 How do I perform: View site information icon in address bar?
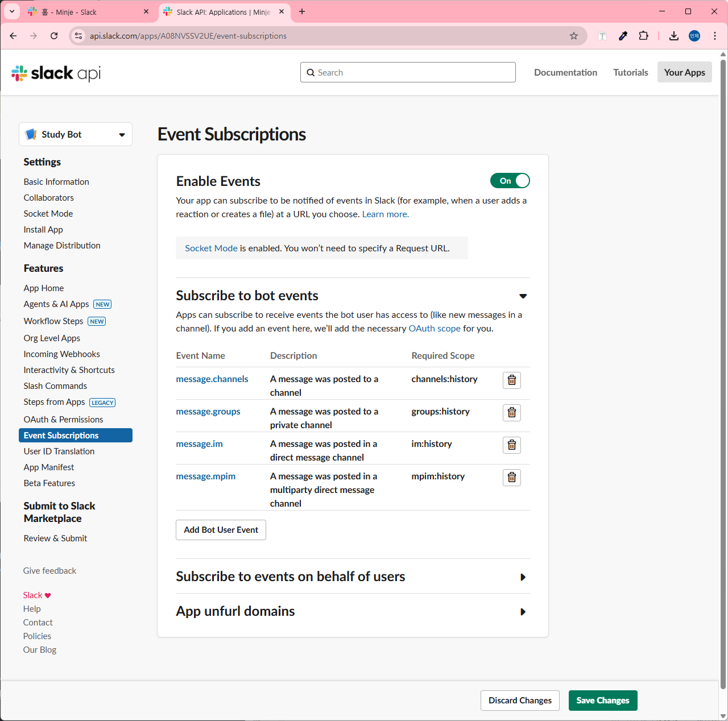point(79,36)
